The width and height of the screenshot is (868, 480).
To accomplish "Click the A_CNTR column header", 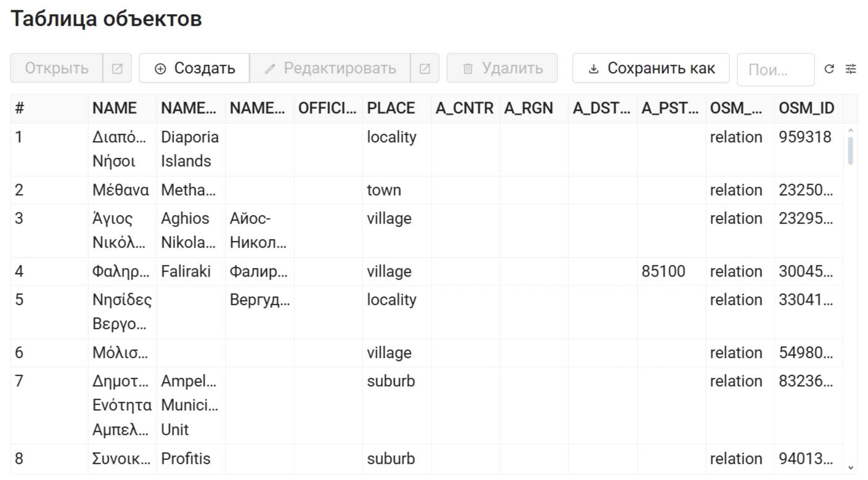I will tap(464, 108).
